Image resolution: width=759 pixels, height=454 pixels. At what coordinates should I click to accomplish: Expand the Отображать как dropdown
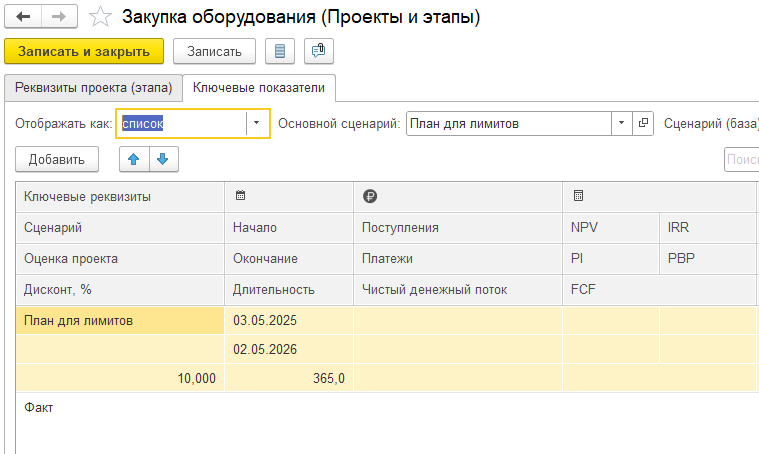257,123
